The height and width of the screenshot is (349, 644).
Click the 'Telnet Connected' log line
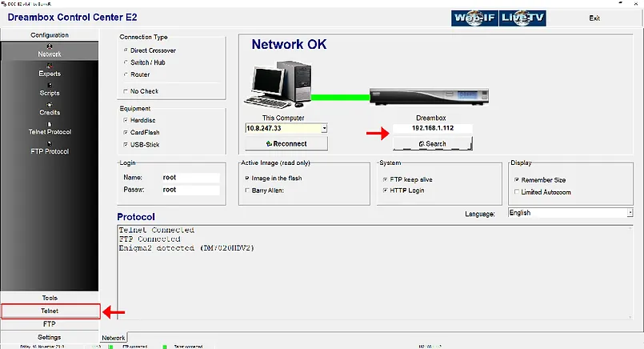click(157, 230)
